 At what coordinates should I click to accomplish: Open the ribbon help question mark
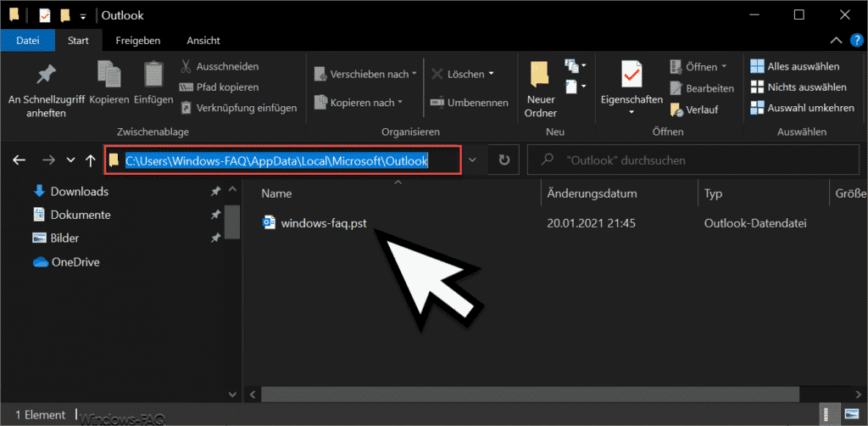(858, 41)
